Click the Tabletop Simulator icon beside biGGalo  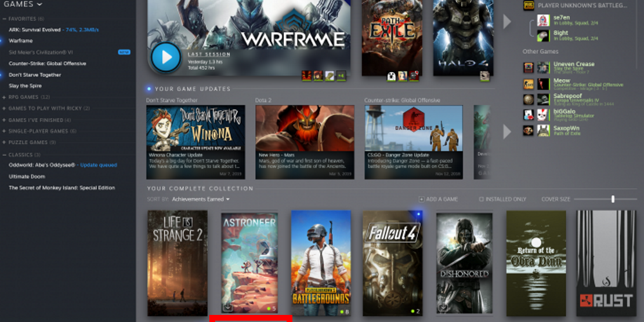[x=529, y=115]
